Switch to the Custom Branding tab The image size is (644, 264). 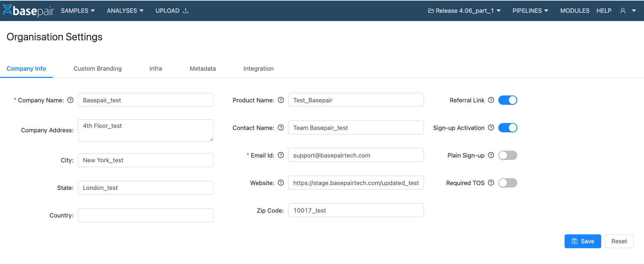98,69
